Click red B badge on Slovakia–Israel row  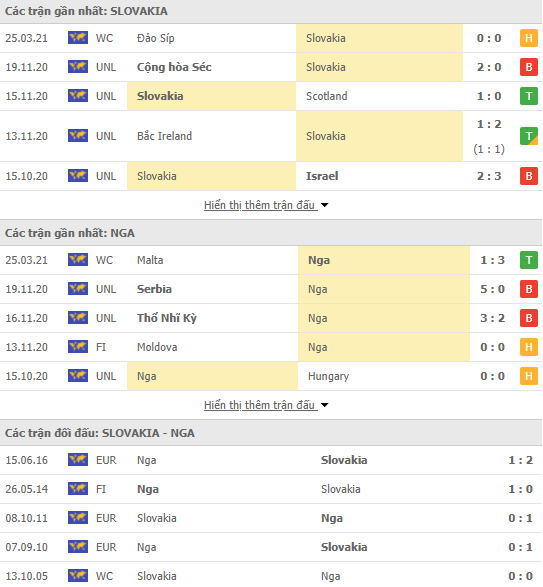point(528,176)
